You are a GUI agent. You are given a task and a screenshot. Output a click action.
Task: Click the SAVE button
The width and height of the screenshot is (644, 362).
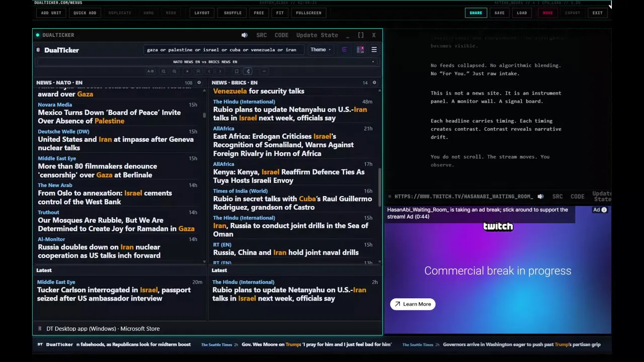click(499, 13)
